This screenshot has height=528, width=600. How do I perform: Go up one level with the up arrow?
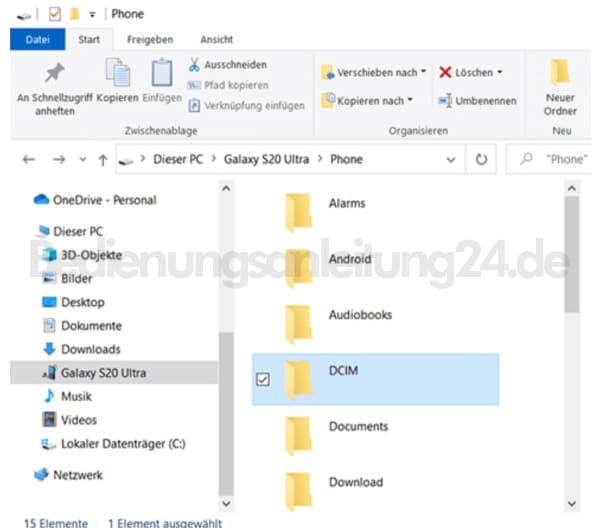pos(103,160)
